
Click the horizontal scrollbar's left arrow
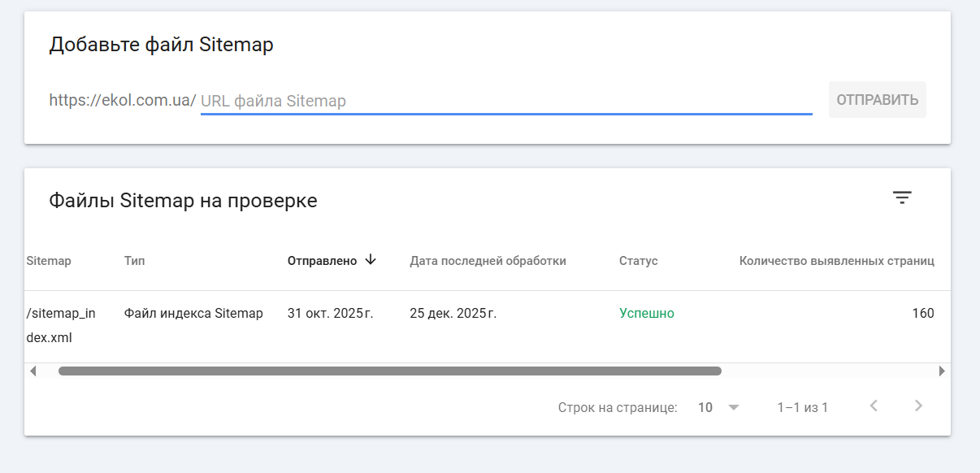coord(33,371)
